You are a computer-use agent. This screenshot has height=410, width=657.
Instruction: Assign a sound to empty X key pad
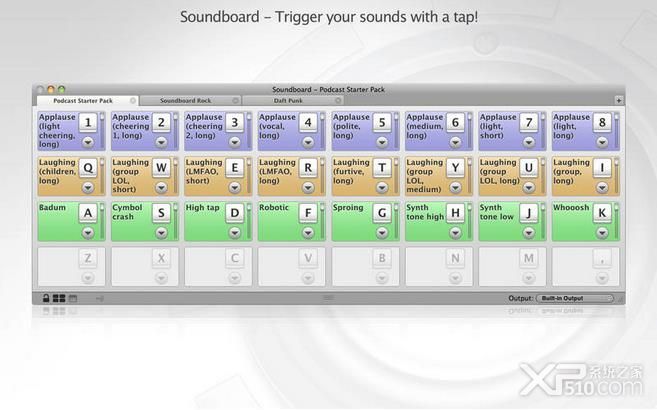[x=145, y=266]
